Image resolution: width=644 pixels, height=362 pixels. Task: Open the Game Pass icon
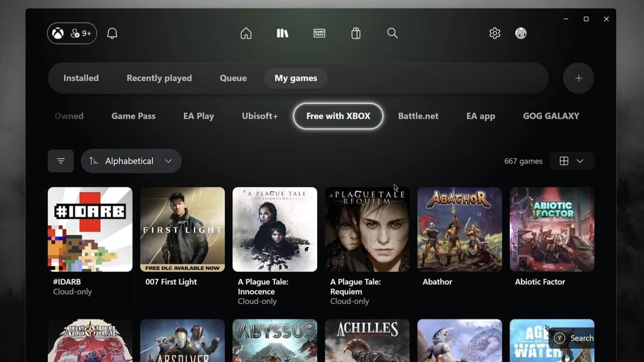319,33
